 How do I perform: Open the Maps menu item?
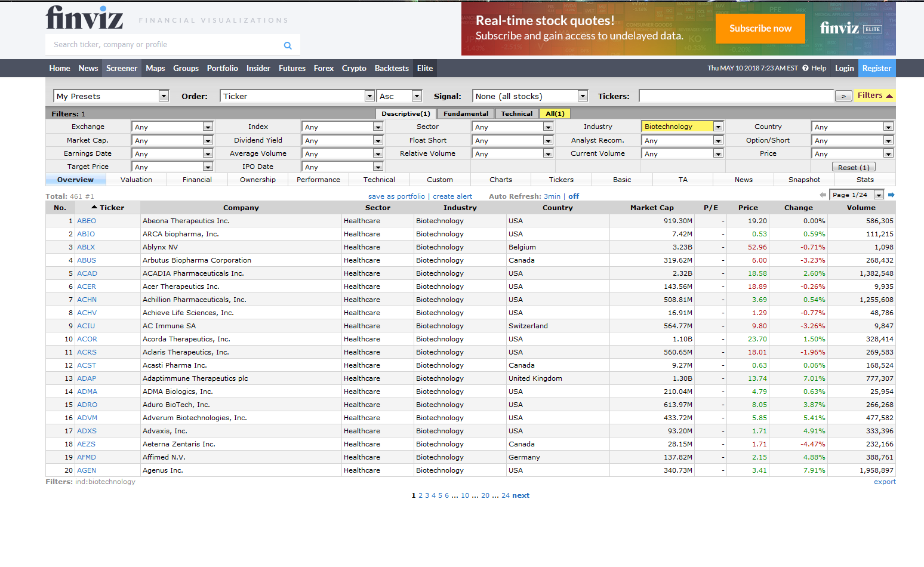tap(155, 68)
